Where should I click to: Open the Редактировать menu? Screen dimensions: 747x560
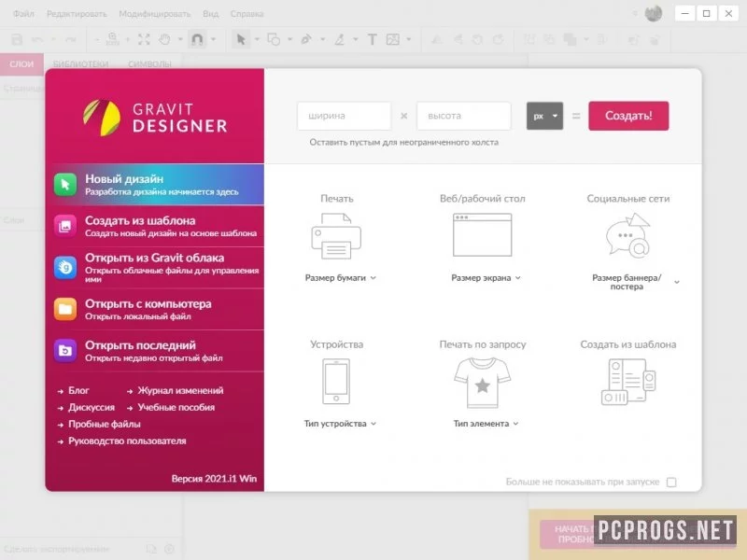(x=77, y=14)
